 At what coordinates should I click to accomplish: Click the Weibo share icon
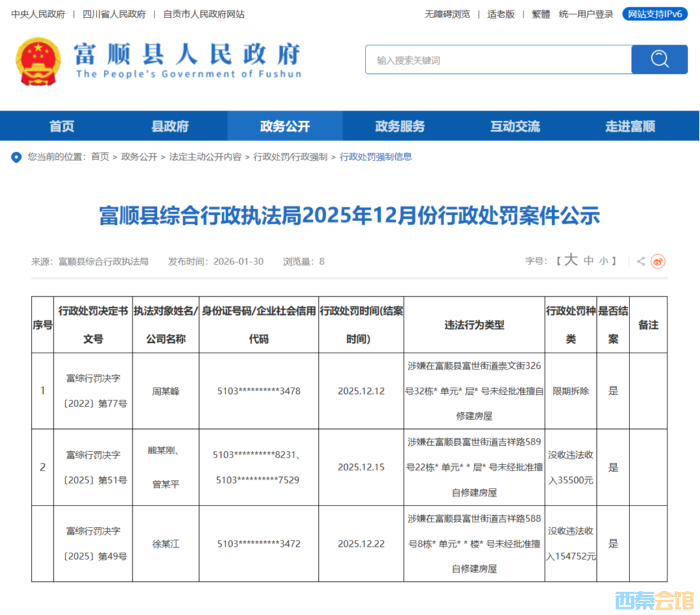[658, 261]
